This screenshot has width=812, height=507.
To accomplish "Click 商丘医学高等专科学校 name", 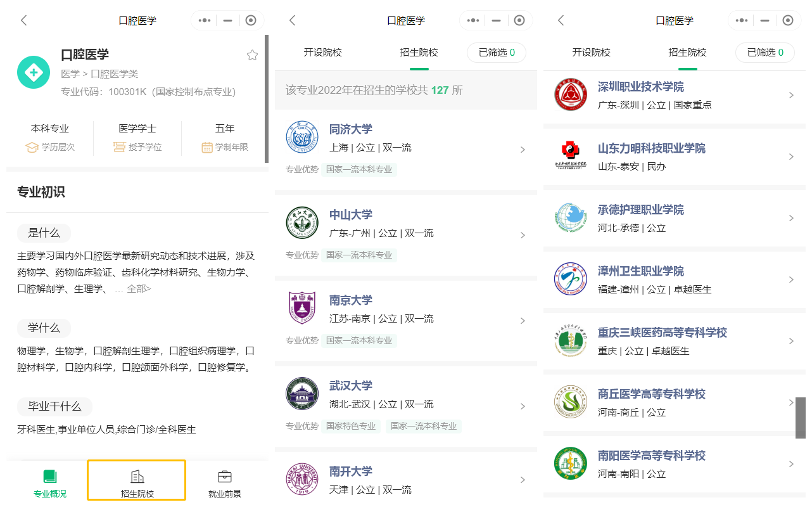I will pyautogui.click(x=652, y=394).
